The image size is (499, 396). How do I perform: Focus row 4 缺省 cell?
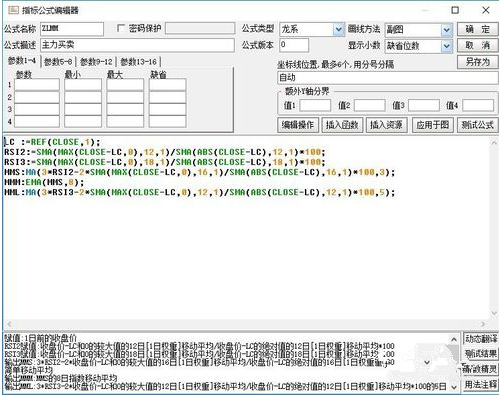tap(168, 121)
